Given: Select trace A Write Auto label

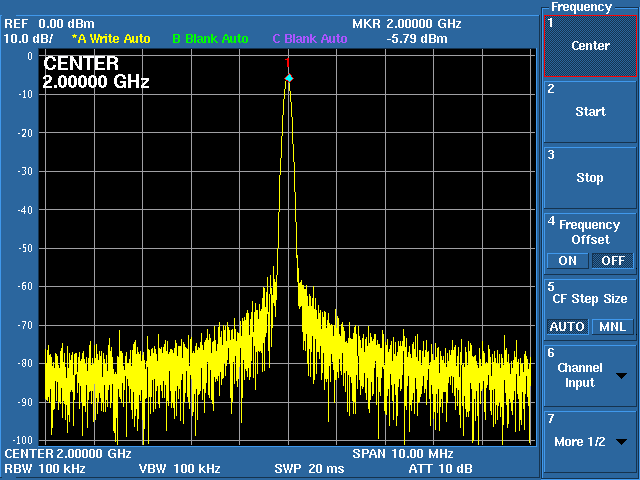Looking at the screenshot, I should (111, 39).
